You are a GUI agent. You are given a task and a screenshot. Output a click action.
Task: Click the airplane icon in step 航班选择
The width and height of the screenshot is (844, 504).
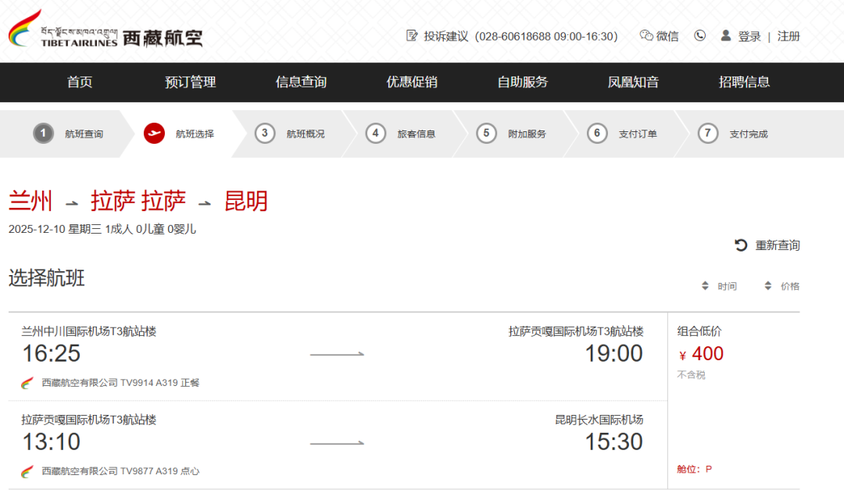(154, 133)
